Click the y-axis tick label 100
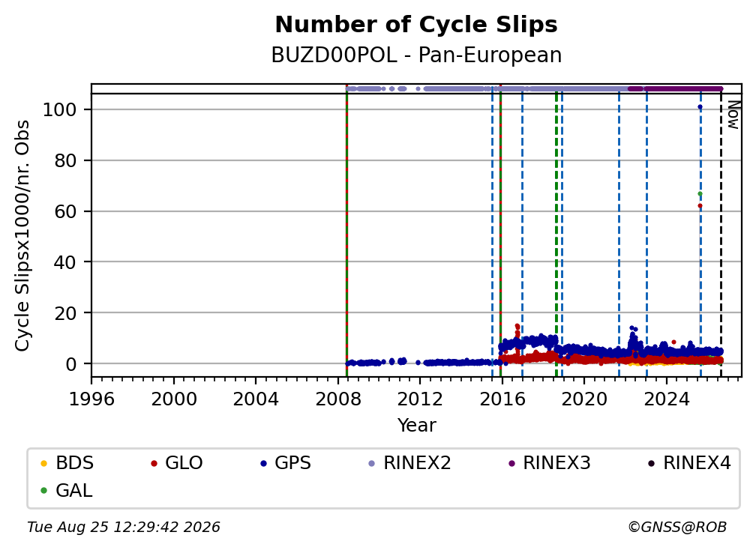756x550 pixels. [x=60, y=110]
